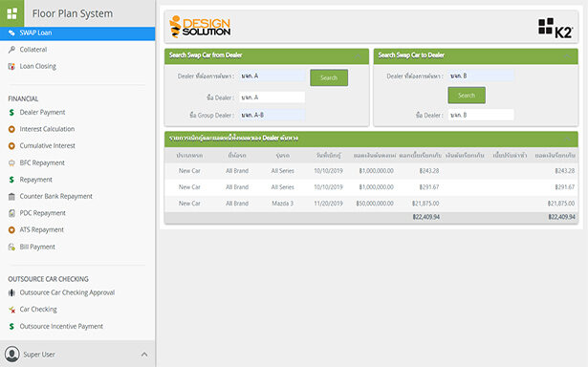Collapse the Search Swap Car from Dealer panel
Screen dimensions: 588x367
tap(359, 55)
